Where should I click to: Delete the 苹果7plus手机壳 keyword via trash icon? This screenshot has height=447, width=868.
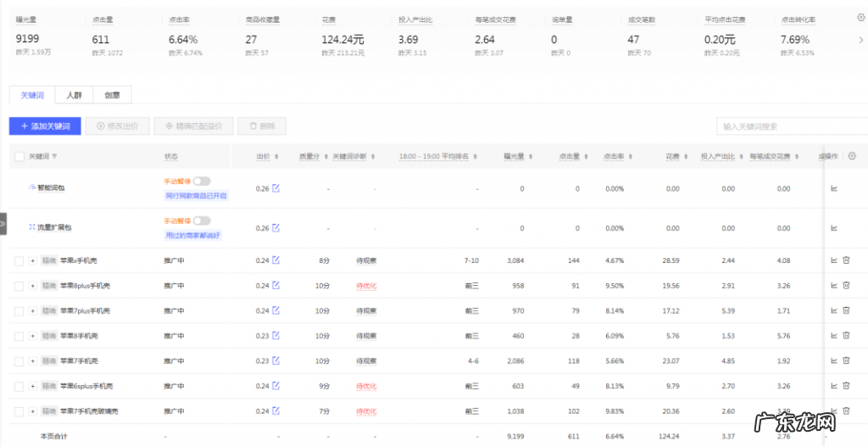(846, 311)
